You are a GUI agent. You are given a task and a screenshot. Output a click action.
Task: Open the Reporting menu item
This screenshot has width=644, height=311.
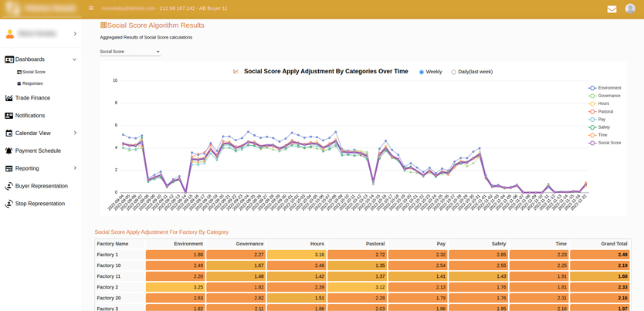27,168
